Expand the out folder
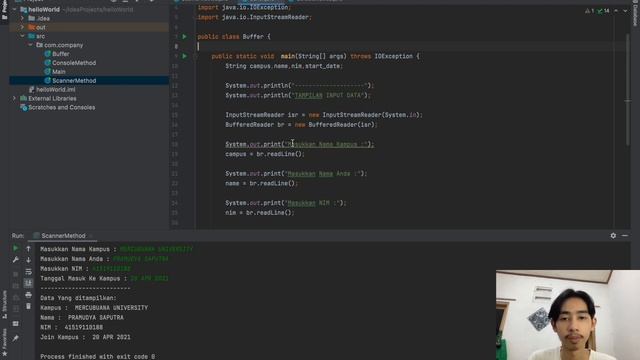The height and width of the screenshot is (360, 640). click(22, 27)
